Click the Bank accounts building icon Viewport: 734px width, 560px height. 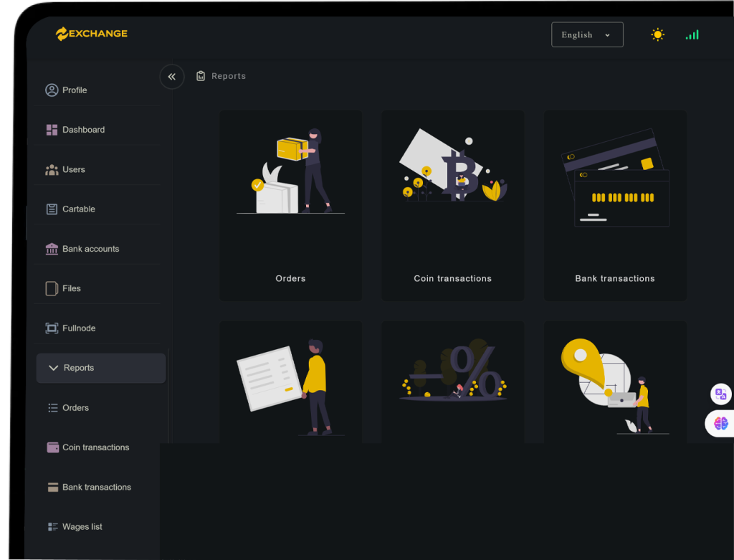52,249
